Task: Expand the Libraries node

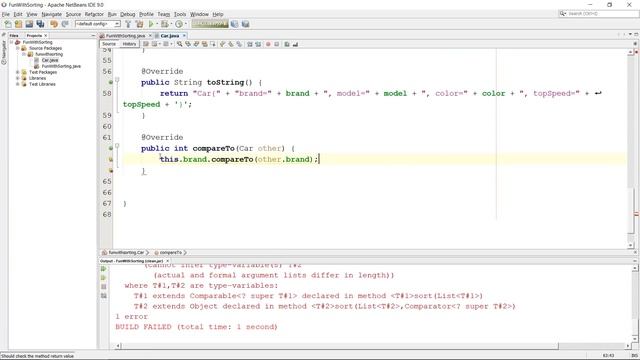Action: click(18, 78)
